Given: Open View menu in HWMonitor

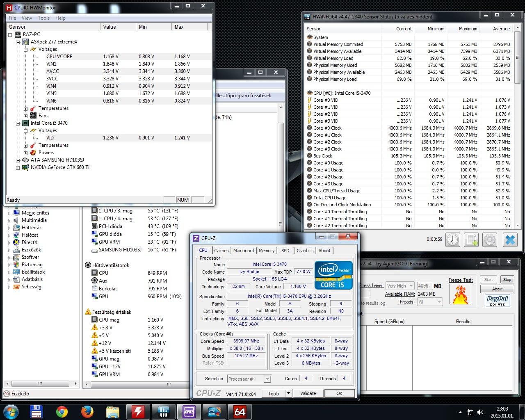Looking at the screenshot, I should click(x=27, y=18).
